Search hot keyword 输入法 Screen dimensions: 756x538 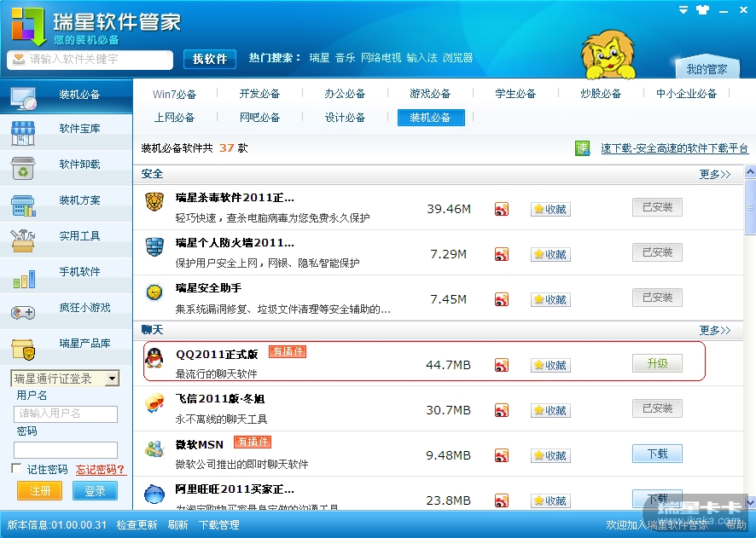pyautogui.click(x=422, y=58)
